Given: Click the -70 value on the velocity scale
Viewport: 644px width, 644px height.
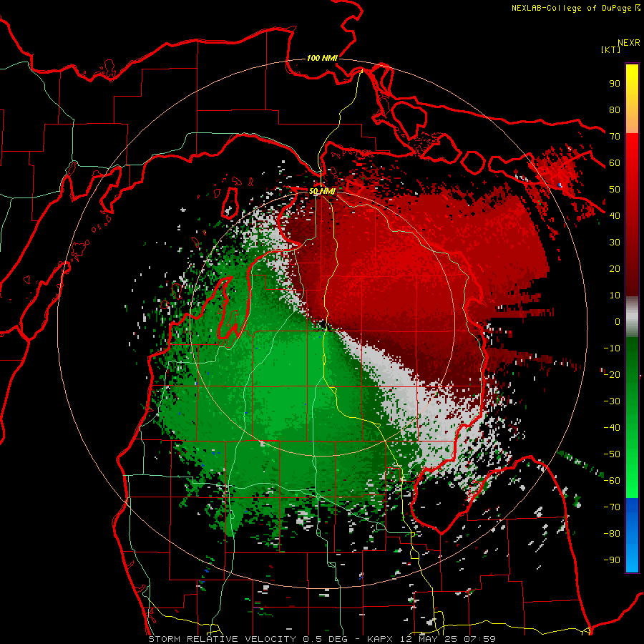Looking at the screenshot, I should click(x=612, y=507).
